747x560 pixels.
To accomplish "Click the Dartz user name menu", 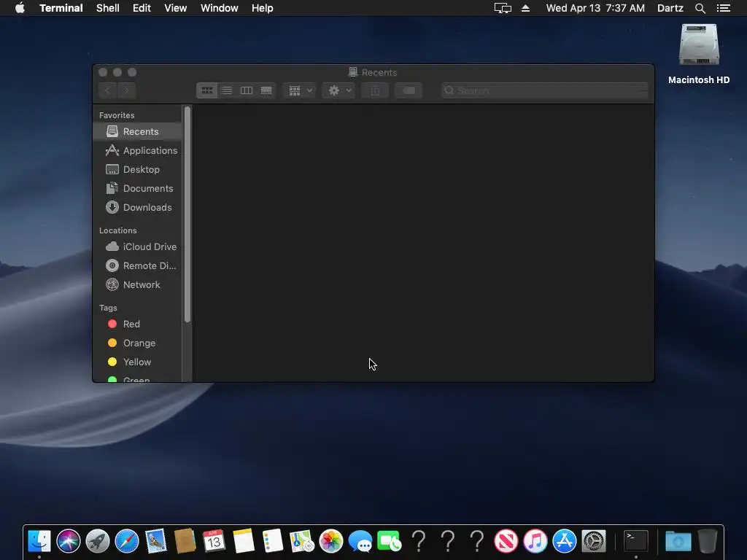I will [670, 8].
